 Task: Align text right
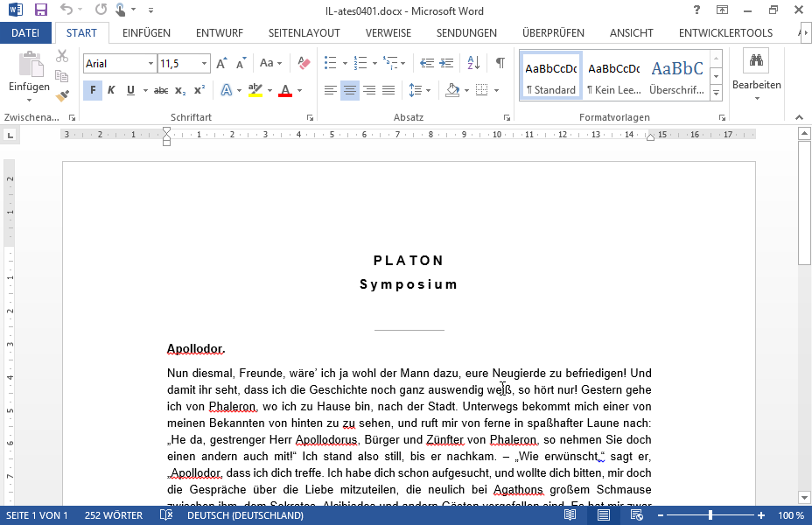(x=369, y=91)
